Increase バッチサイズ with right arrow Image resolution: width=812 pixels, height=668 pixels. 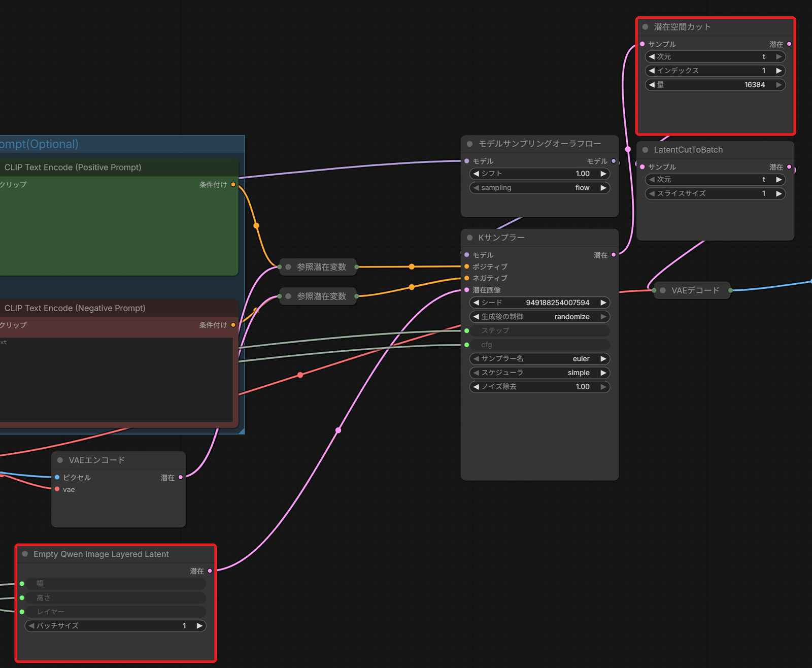click(x=199, y=626)
